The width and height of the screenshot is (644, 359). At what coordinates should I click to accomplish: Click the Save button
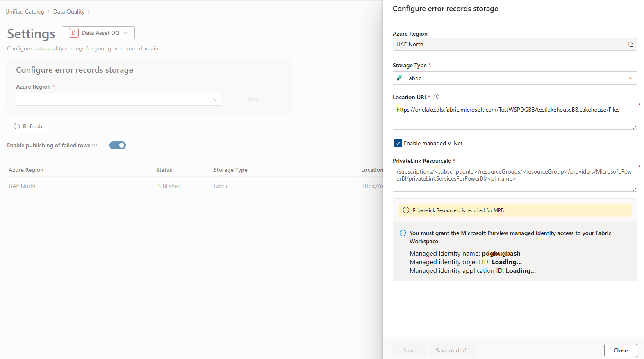point(409,350)
